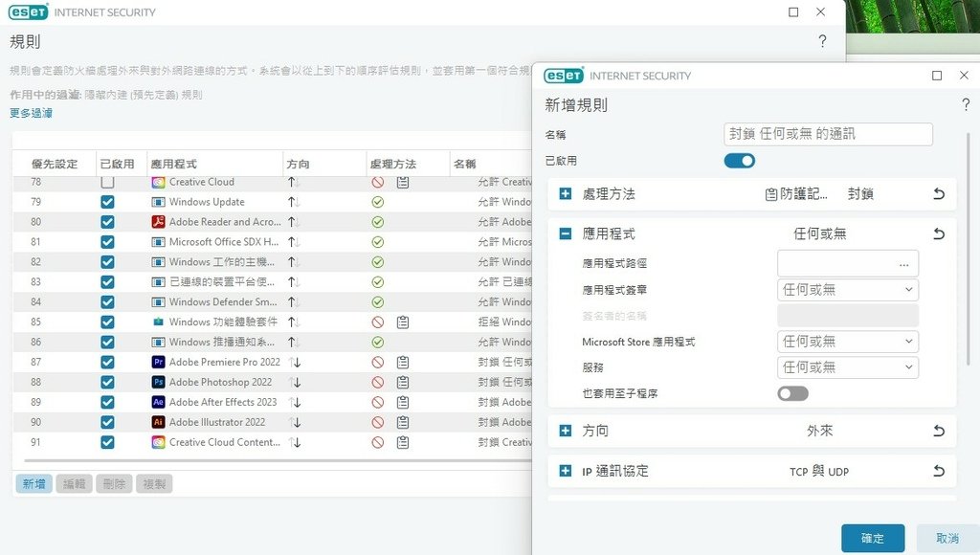
Task: Click the 新增 button in the rules window
Action: tap(33, 484)
